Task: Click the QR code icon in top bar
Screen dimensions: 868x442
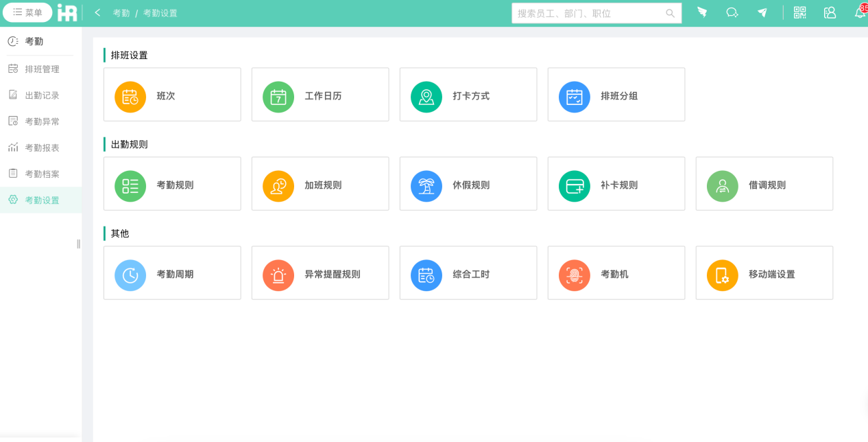Action: [x=799, y=12]
